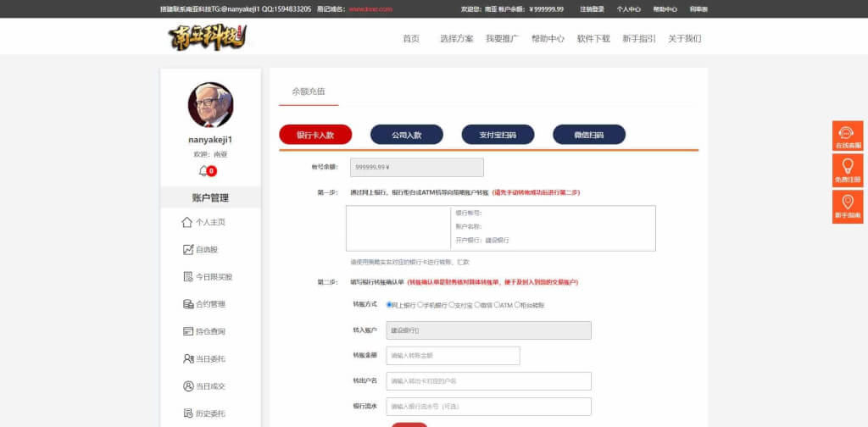The height and width of the screenshot is (427, 868).
Task: Open 软件下载 in main navigation
Action: tap(593, 39)
